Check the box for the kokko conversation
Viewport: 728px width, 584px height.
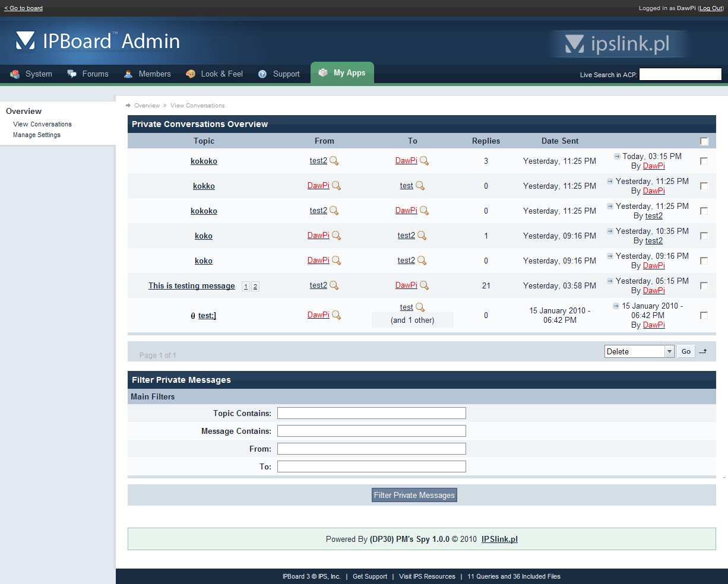pyautogui.click(x=704, y=186)
